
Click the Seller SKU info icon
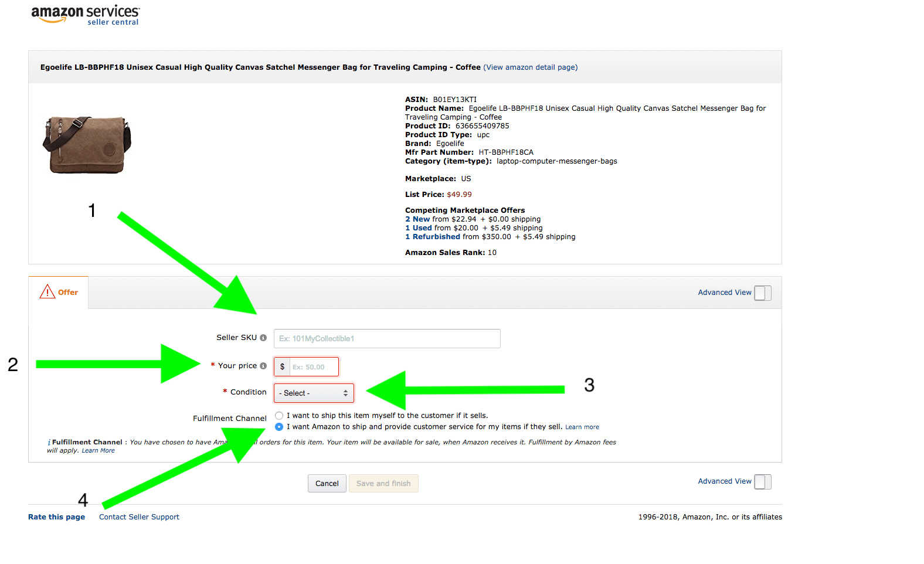tap(263, 338)
